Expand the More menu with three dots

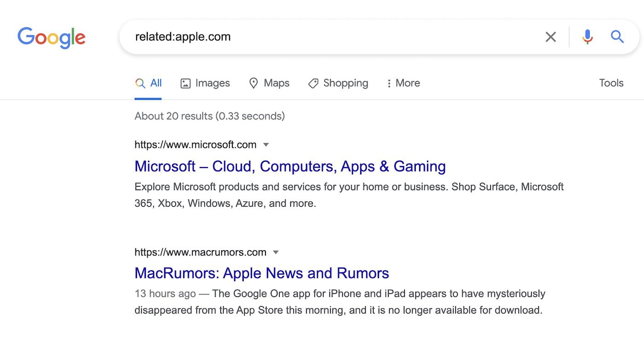pos(402,83)
